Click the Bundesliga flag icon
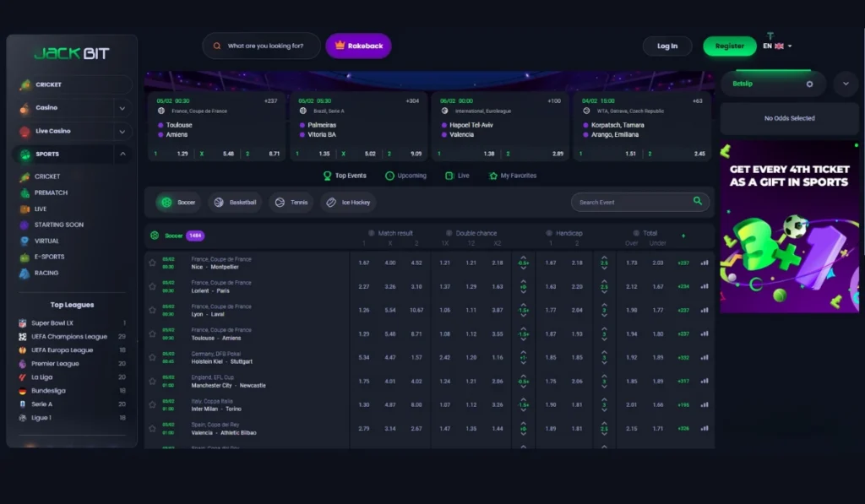Viewport: 865px width, 504px height. pyautogui.click(x=23, y=391)
